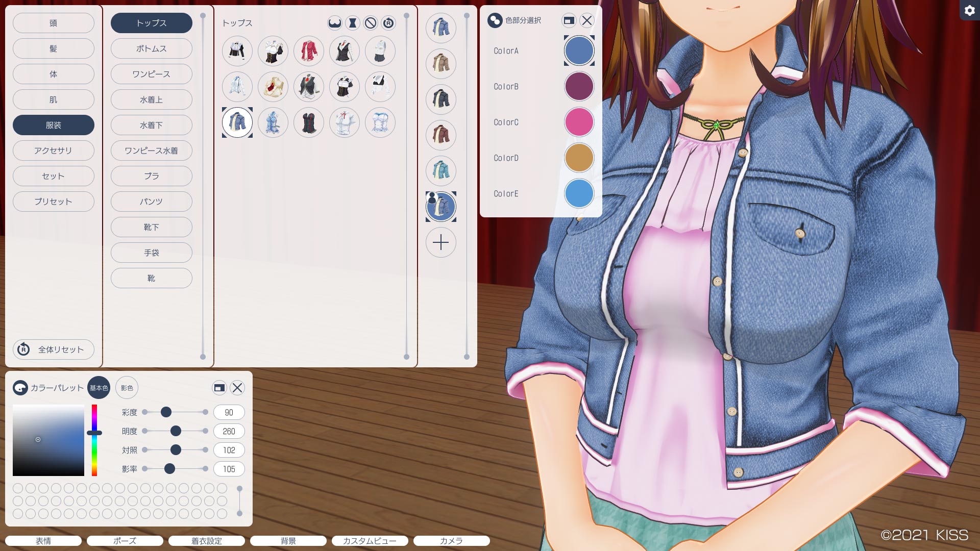Choose 手袋 clothing subcategory
Screen dimensions: 980x551
point(152,253)
